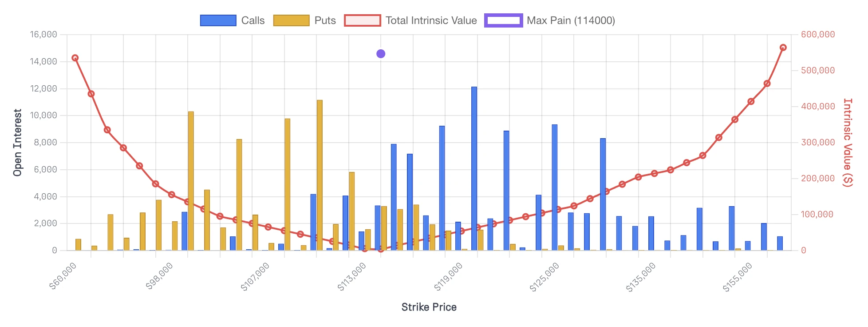Click the tallest blue Calls bar
The height and width of the screenshot is (327, 868).
click(x=474, y=169)
